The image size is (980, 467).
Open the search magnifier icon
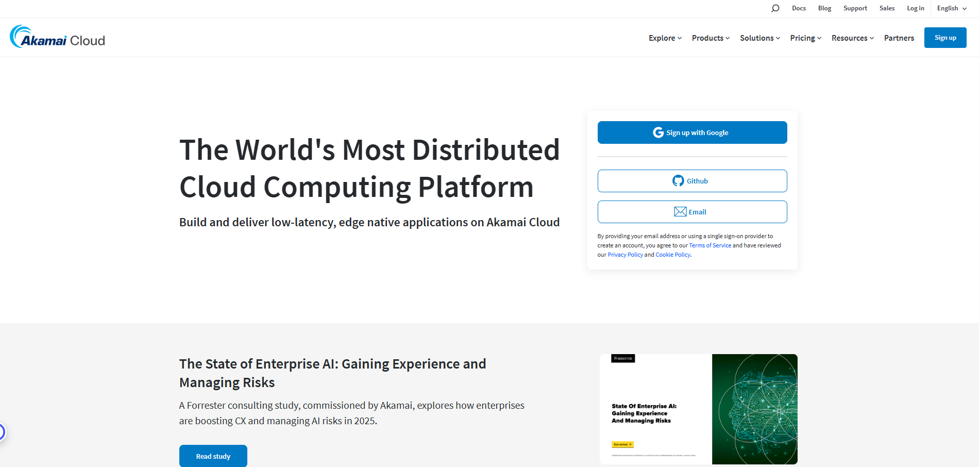775,8
